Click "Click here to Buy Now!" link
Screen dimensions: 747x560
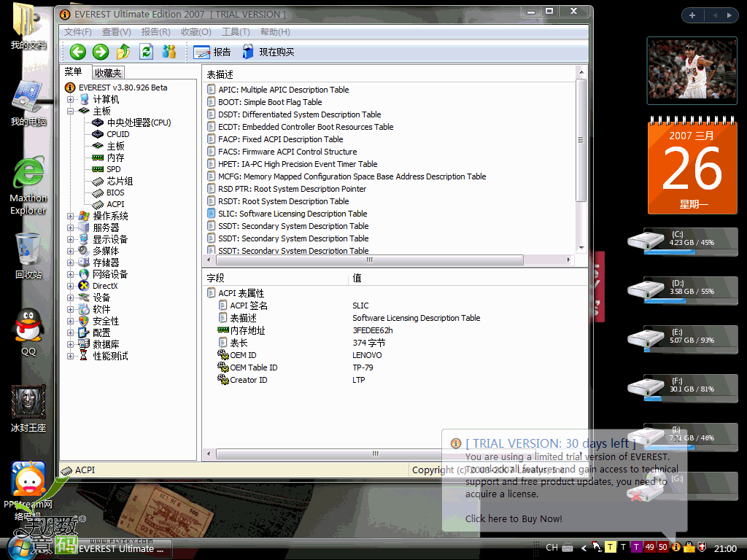pyautogui.click(x=514, y=519)
